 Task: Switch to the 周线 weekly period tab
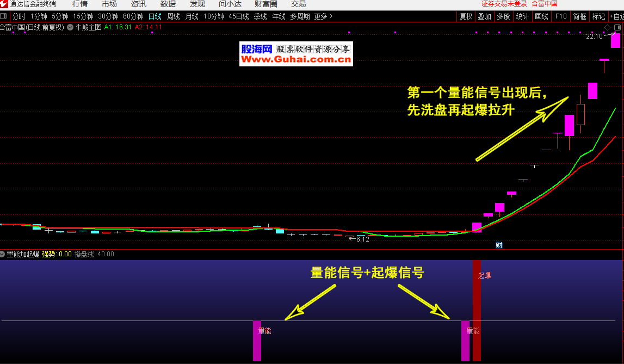(x=173, y=16)
